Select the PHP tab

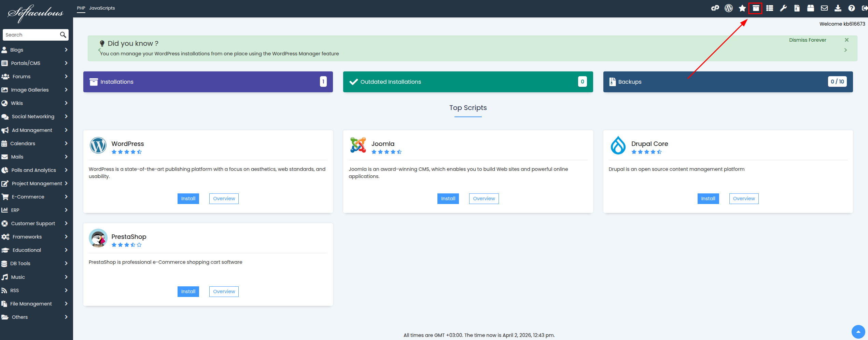coord(81,8)
